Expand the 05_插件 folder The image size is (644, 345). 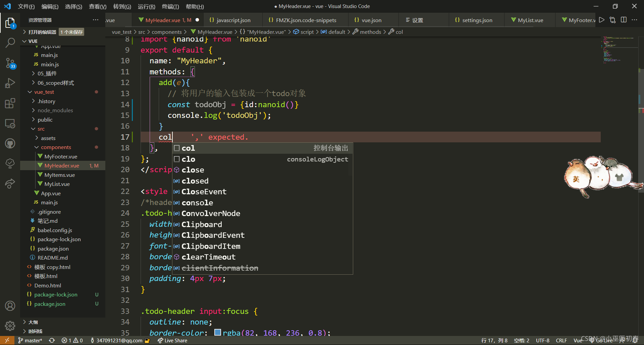[47, 73]
